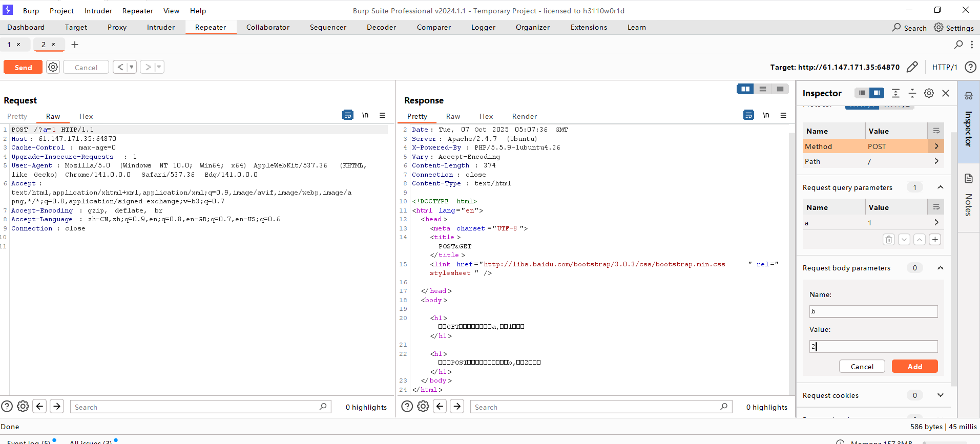Click the Inspector settings gear icon
The image size is (980, 444).
point(929,93)
